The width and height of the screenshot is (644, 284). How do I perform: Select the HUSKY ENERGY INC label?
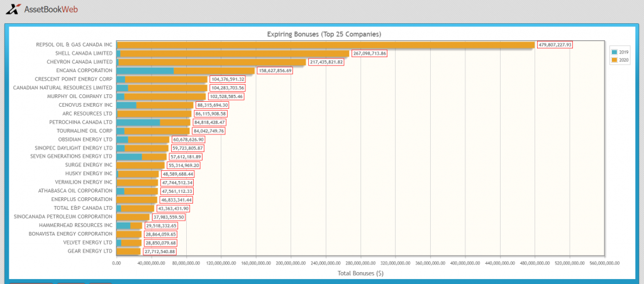point(87,173)
